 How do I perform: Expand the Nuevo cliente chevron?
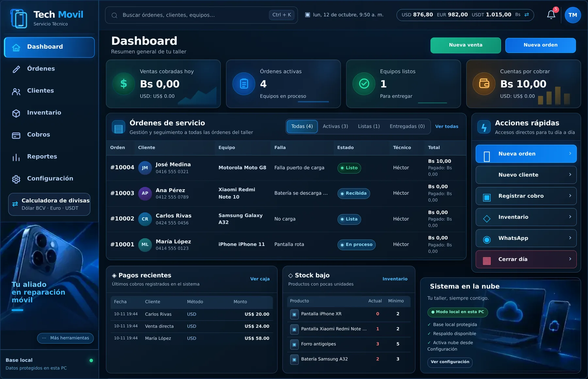pyautogui.click(x=570, y=175)
